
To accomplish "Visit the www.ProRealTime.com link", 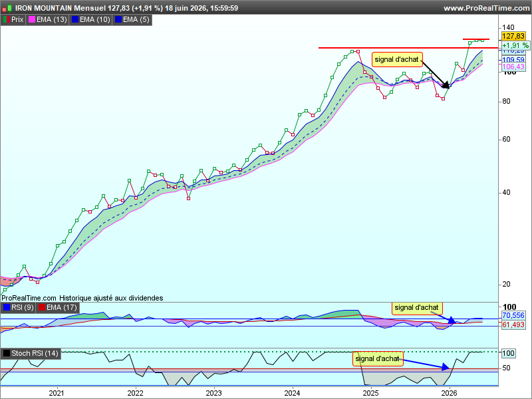I will tap(487, 8).
